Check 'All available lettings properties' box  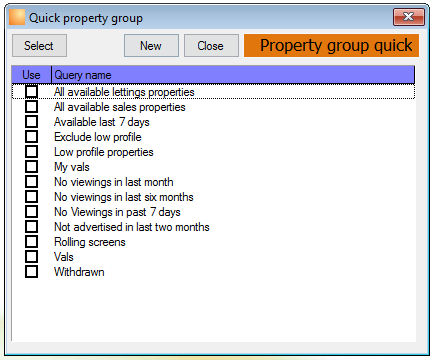coord(31,91)
